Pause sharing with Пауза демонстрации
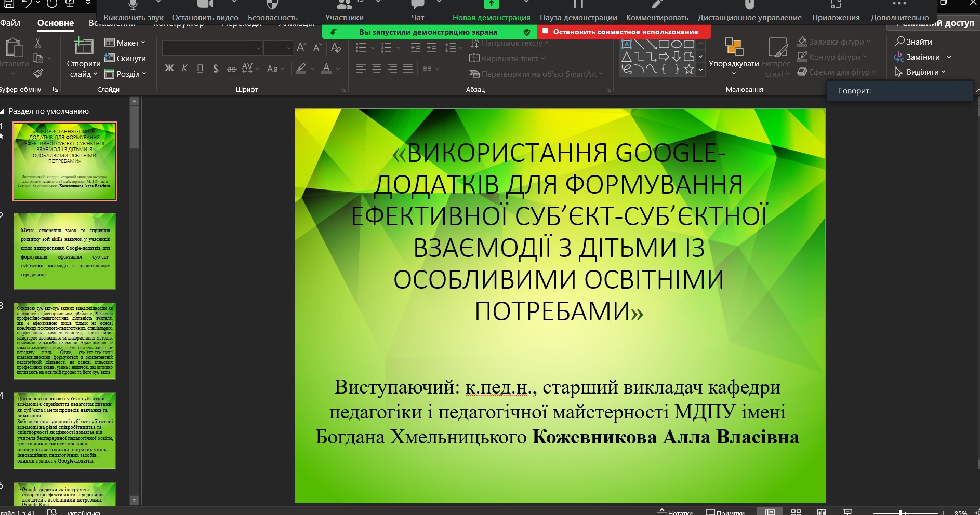 point(578,11)
